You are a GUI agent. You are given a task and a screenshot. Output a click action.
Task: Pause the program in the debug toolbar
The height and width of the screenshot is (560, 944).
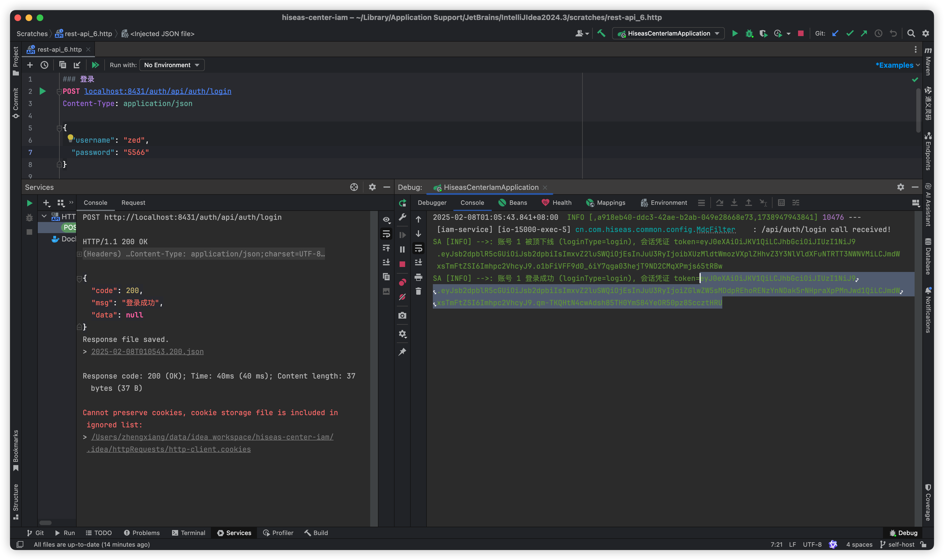click(x=402, y=249)
